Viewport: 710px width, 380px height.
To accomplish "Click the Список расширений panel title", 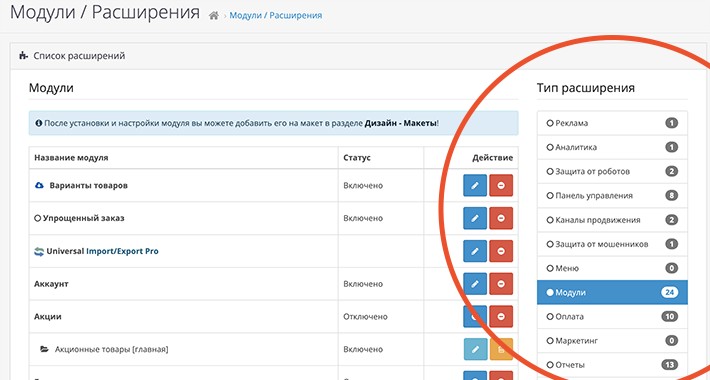I will pyautogui.click(x=79, y=56).
